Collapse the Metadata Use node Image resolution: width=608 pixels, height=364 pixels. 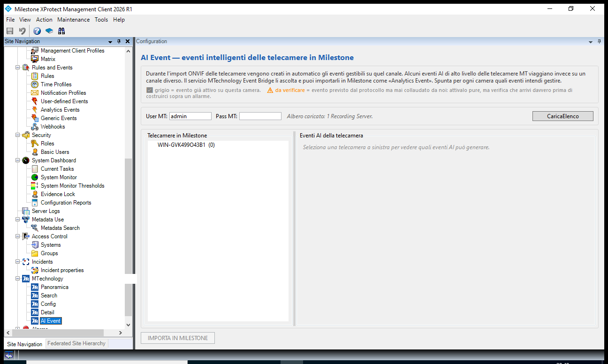[18, 220]
